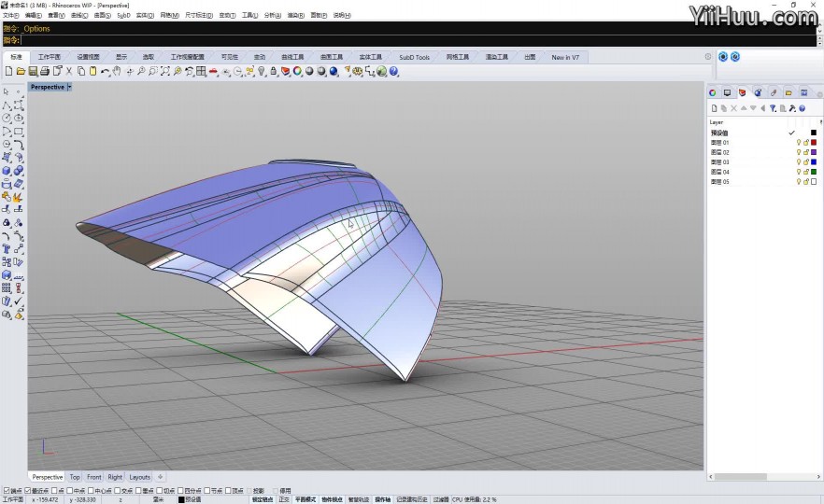Image resolution: width=824 pixels, height=504 pixels.
Task: Switch to the Front viewport tab
Action: [94, 477]
